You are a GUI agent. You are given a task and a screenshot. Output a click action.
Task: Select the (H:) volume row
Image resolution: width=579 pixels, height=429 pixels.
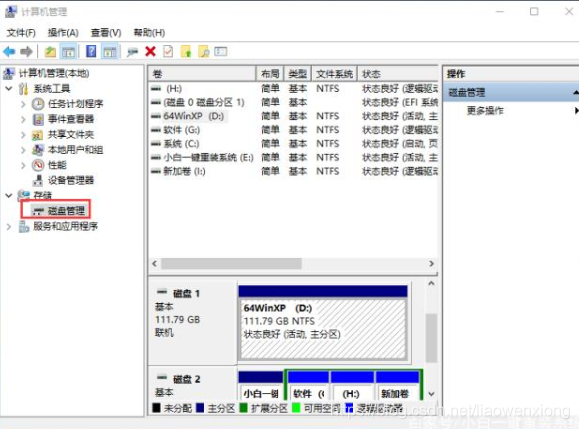pyautogui.click(x=294, y=89)
